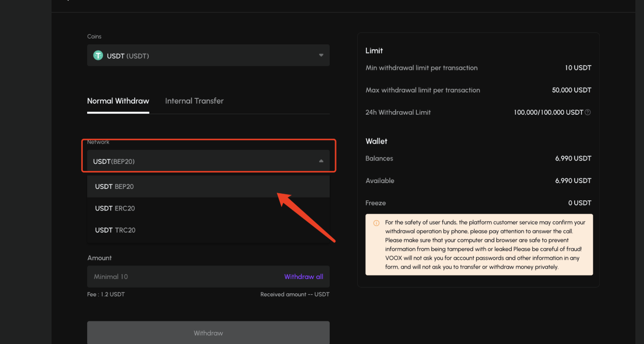Screen dimensions: 644x344
Task: Click the gray Withdraw button
Action: coord(208,333)
